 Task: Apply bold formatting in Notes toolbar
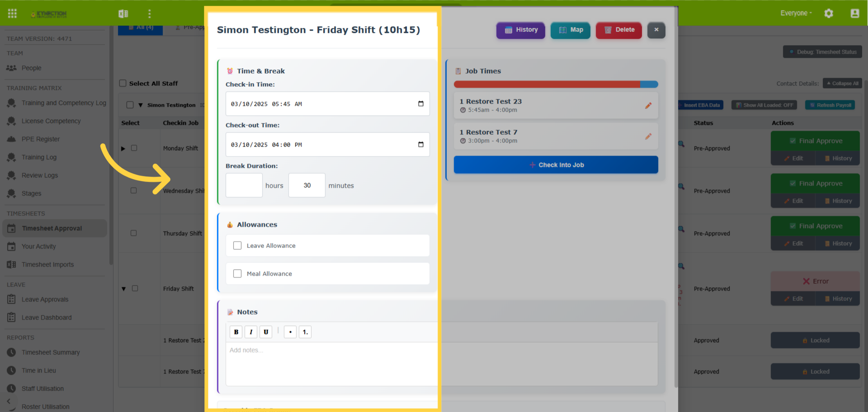click(x=236, y=332)
